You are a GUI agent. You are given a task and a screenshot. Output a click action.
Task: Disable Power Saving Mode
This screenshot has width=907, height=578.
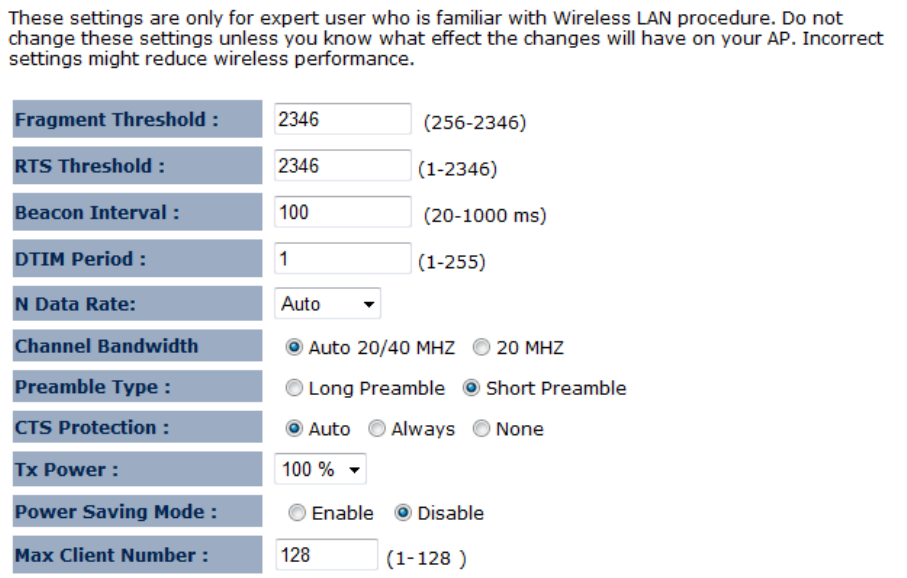click(403, 513)
